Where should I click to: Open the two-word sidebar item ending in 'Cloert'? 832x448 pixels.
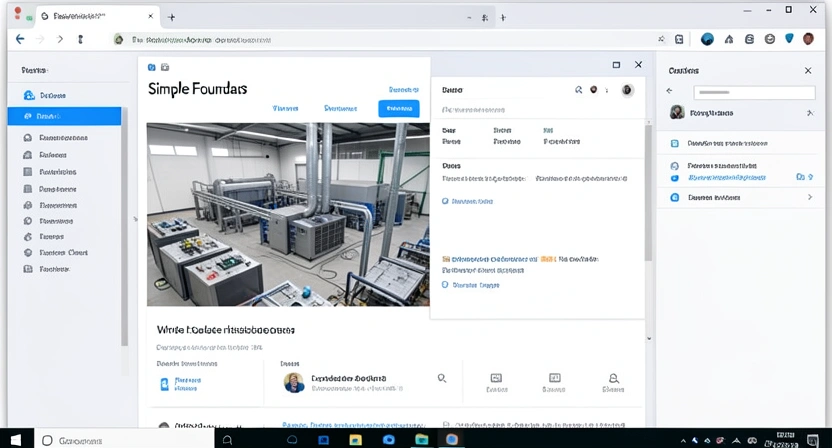coord(56,253)
